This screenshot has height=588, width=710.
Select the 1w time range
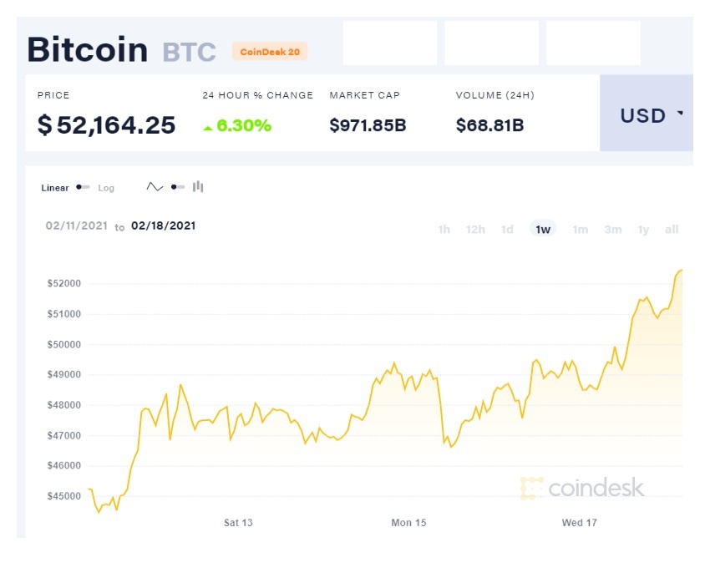point(543,230)
